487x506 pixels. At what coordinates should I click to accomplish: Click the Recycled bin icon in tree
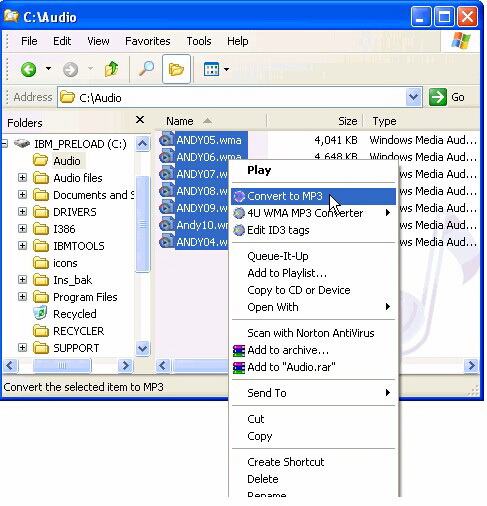[41, 313]
